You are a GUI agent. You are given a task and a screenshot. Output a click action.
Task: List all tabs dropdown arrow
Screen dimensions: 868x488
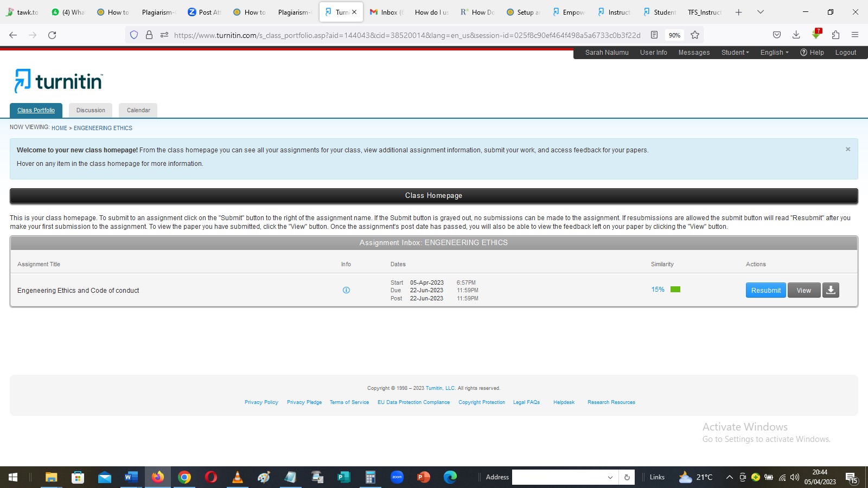pos(761,12)
